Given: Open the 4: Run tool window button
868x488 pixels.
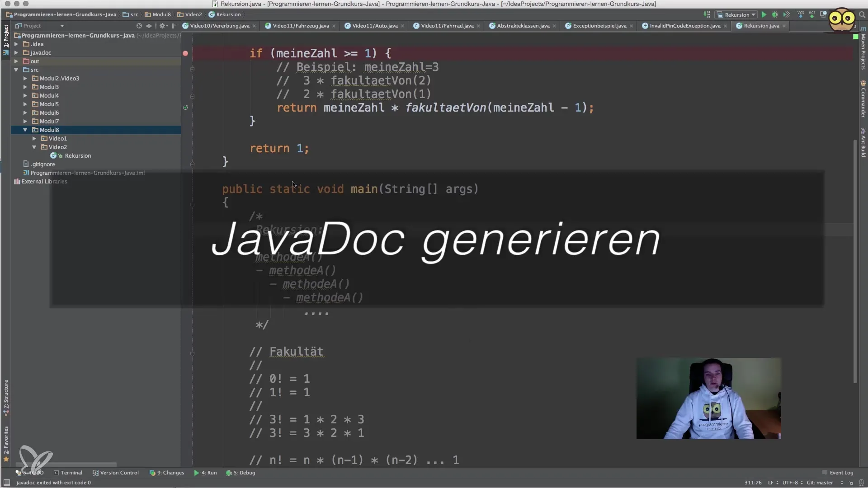Looking at the screenshot, I should coord(206,473).
